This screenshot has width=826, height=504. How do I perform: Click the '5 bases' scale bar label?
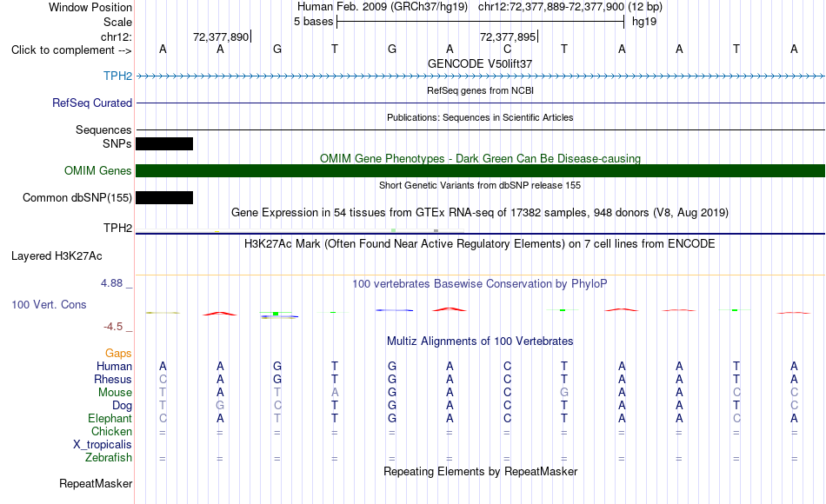[x=313, y=22]
